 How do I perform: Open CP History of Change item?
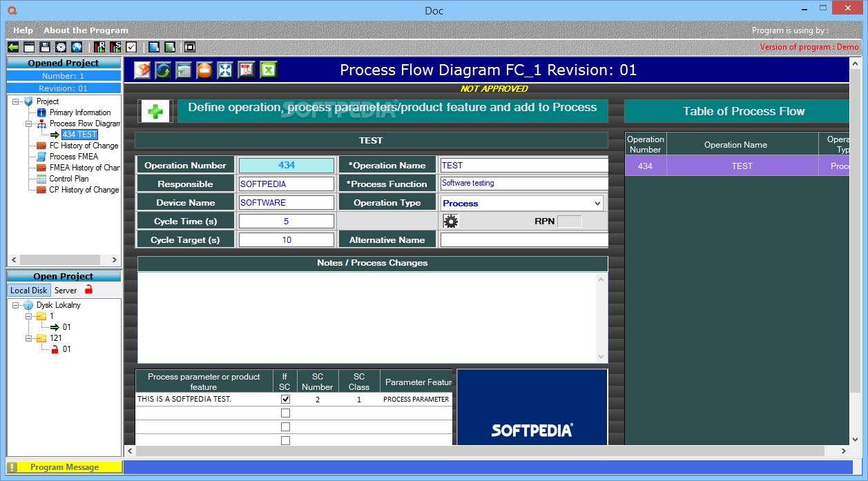pyautogui.click(x=84, y=190)
